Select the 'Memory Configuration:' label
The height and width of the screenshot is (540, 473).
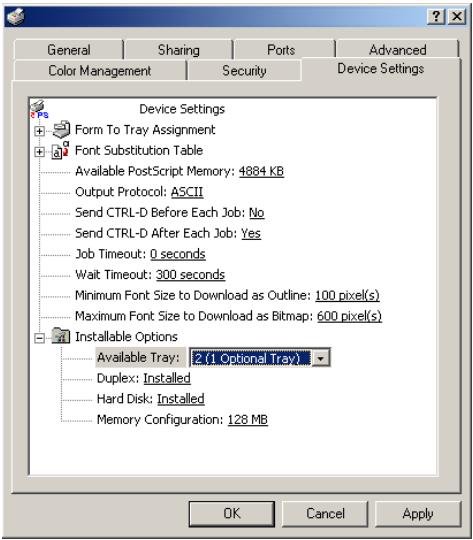[x=161, y=419]
